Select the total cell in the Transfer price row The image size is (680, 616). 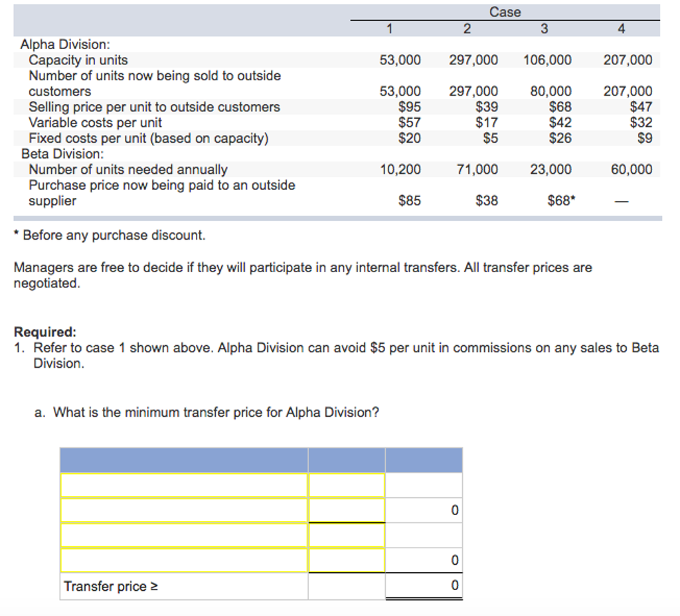click(424, 585)
